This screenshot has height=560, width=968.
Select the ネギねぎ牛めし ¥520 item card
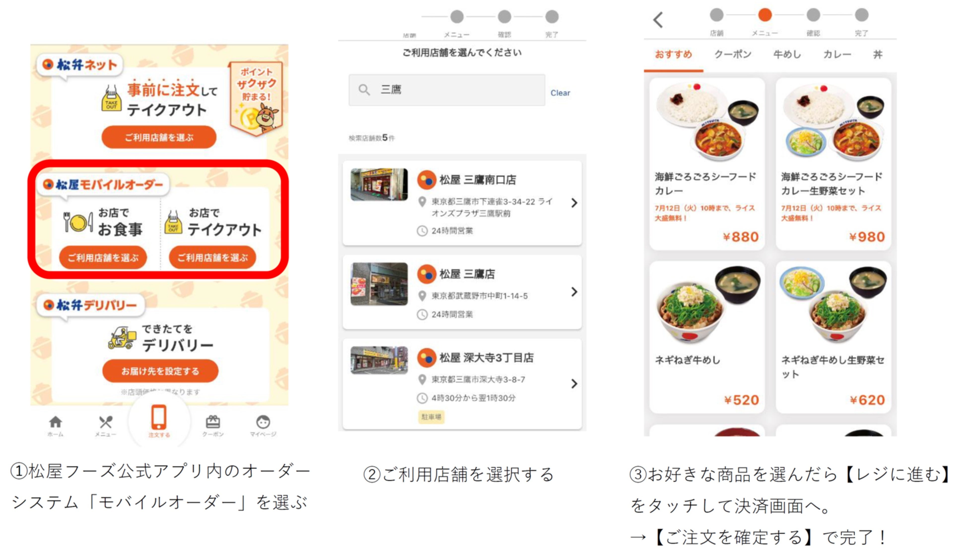tap(707, 337)
